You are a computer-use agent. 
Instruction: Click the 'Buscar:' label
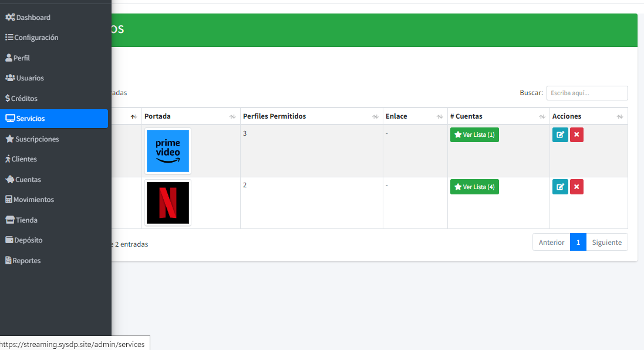coord(531,93)
